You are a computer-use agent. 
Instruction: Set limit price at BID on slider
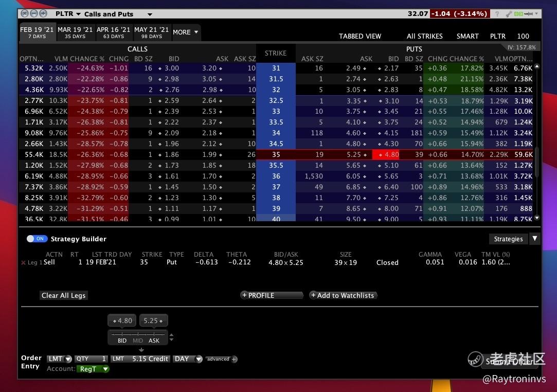point(122,341)
